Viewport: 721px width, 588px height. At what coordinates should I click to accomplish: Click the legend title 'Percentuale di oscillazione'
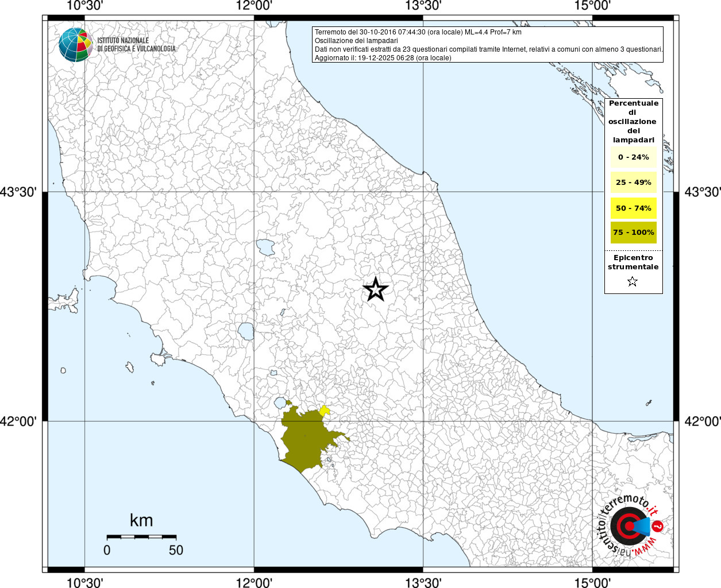634,122
